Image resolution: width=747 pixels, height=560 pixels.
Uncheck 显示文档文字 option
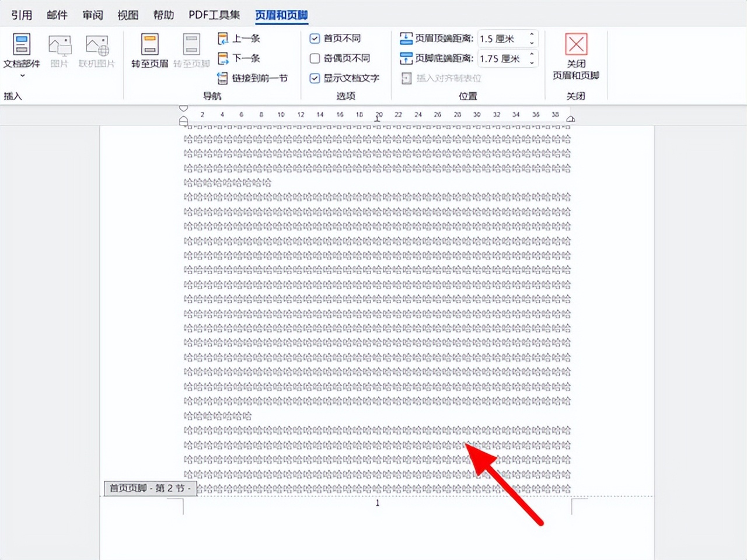tap(315, 78)
